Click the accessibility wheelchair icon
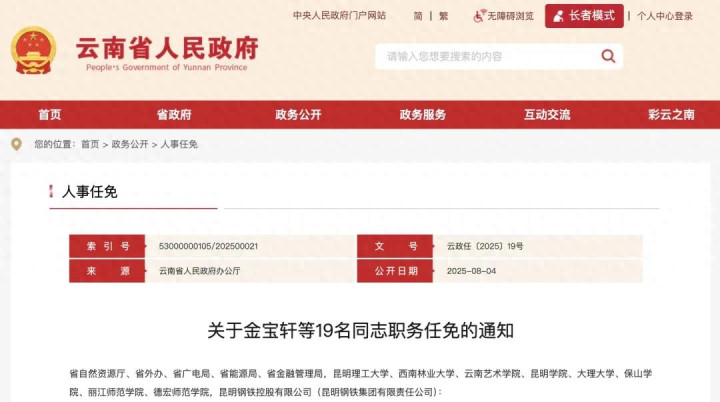 [x=479, y=16]
